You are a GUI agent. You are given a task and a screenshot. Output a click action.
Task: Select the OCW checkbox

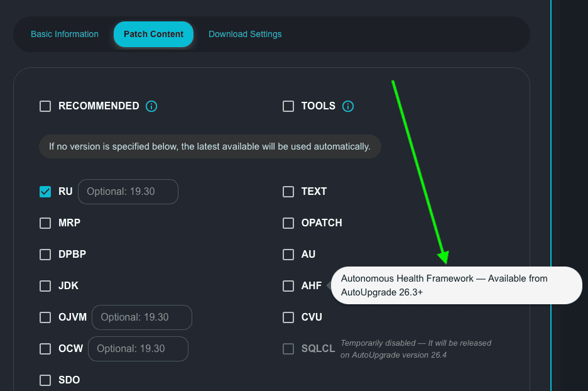pos(45,349)
